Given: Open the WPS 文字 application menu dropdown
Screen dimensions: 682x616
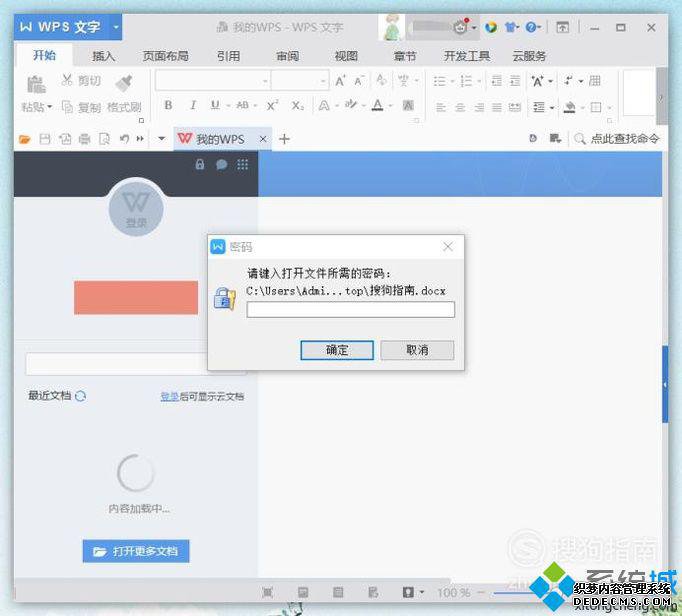Looking at the screenshot, I should (116, 27).
